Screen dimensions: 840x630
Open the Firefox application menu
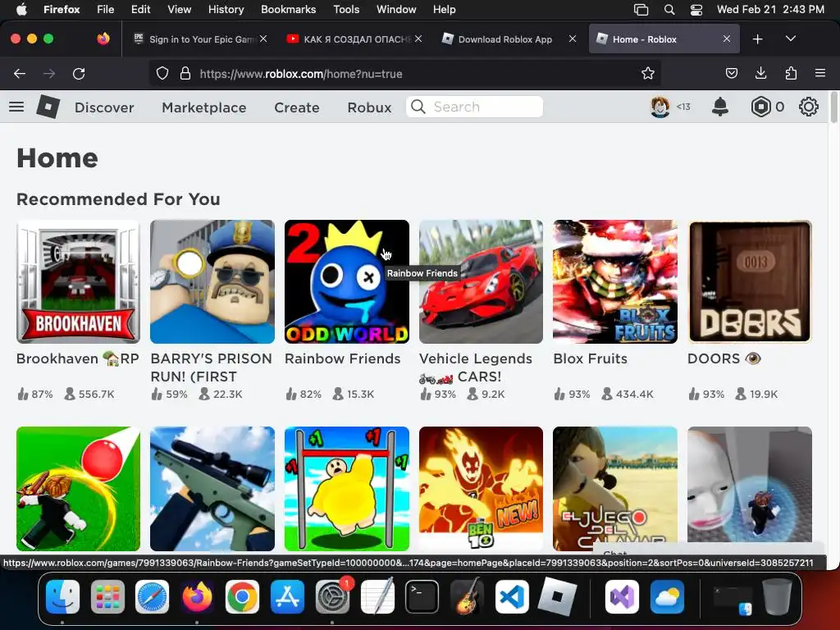819,73
